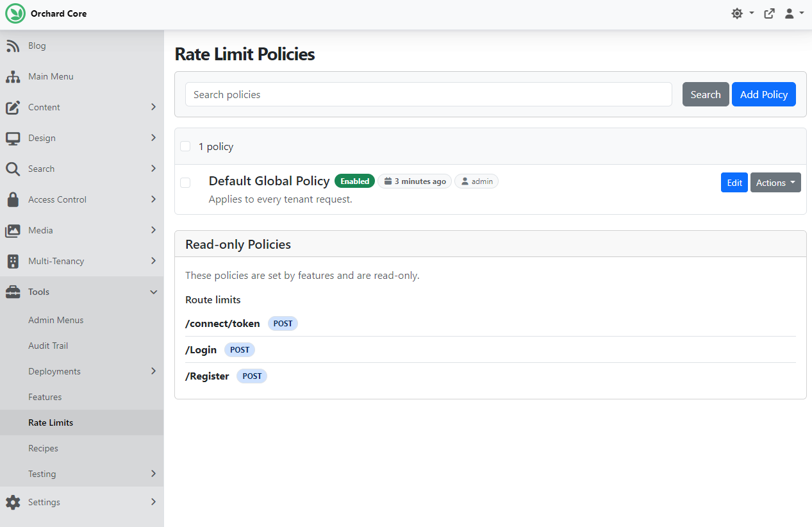Click the Blog RSS icon

click(x=13, y=46)
